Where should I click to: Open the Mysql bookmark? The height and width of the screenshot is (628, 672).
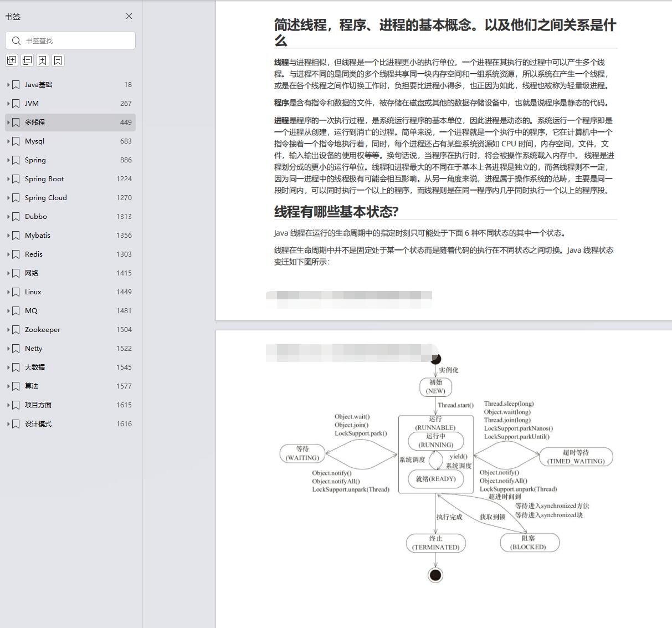(x=34, y=141)
